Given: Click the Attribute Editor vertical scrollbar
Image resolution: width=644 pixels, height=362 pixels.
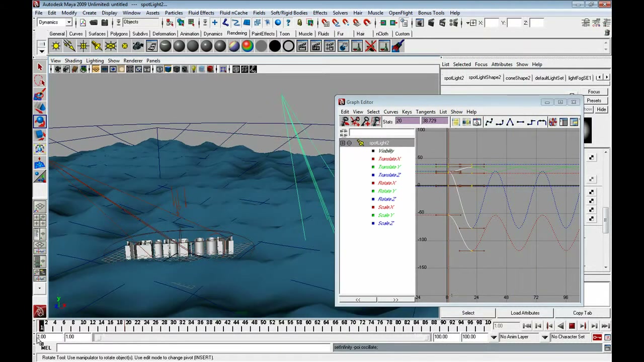Looking at the screenshot, I should tap(606, 221).
